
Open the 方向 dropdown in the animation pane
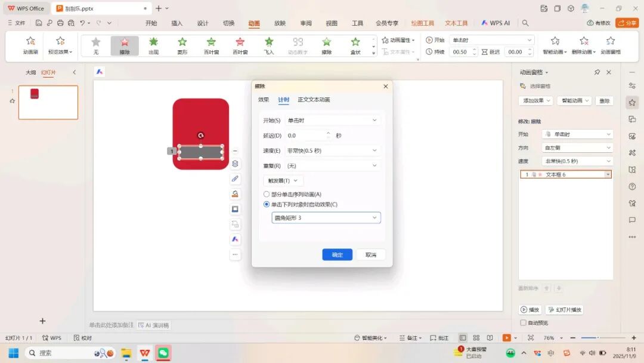[x=577, y=147]
